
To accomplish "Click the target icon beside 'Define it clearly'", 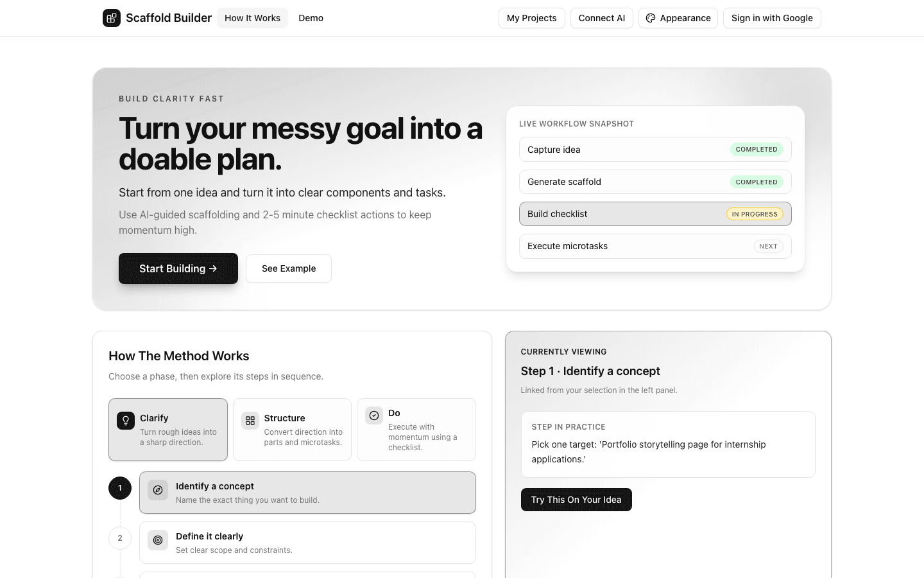I will click(x=158, y=540).
